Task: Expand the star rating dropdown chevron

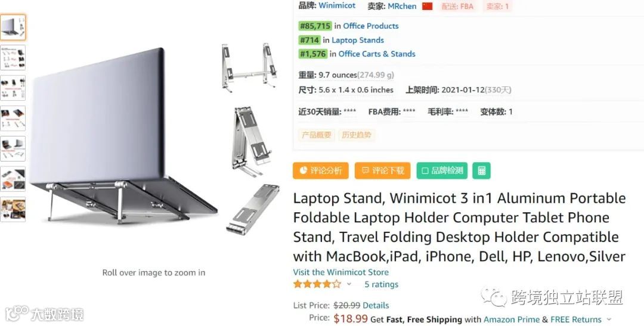Action: [x=349, y=284]
